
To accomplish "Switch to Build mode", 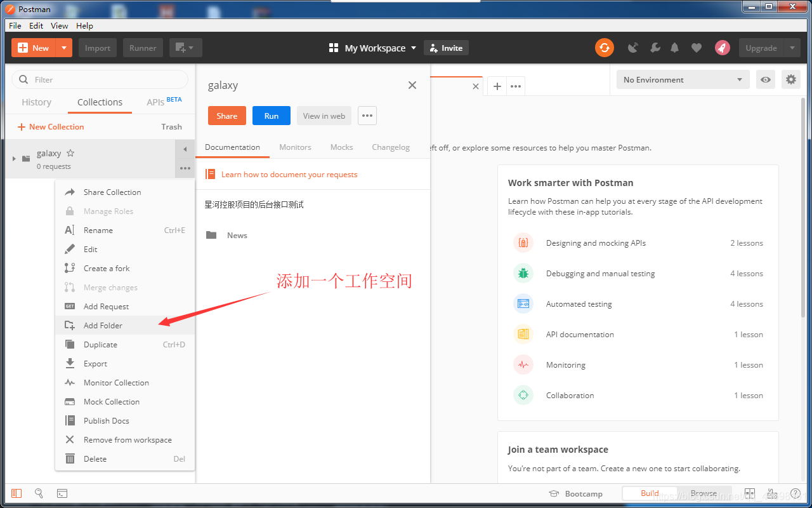I will pos(650,493).
